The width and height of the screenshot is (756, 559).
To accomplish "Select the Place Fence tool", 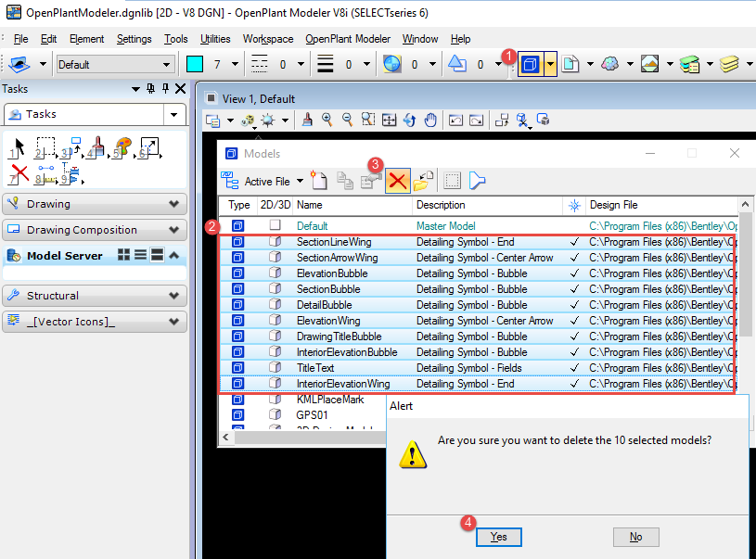I will tap(45, 148).
